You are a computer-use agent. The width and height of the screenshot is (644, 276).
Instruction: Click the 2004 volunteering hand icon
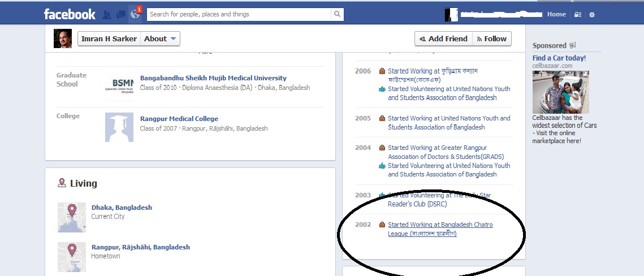pos(382,166)
